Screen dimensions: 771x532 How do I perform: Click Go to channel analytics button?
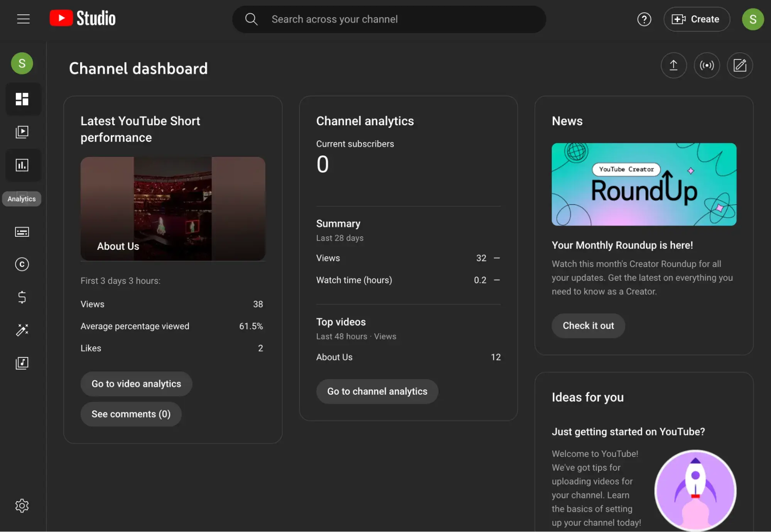[377, 391]
